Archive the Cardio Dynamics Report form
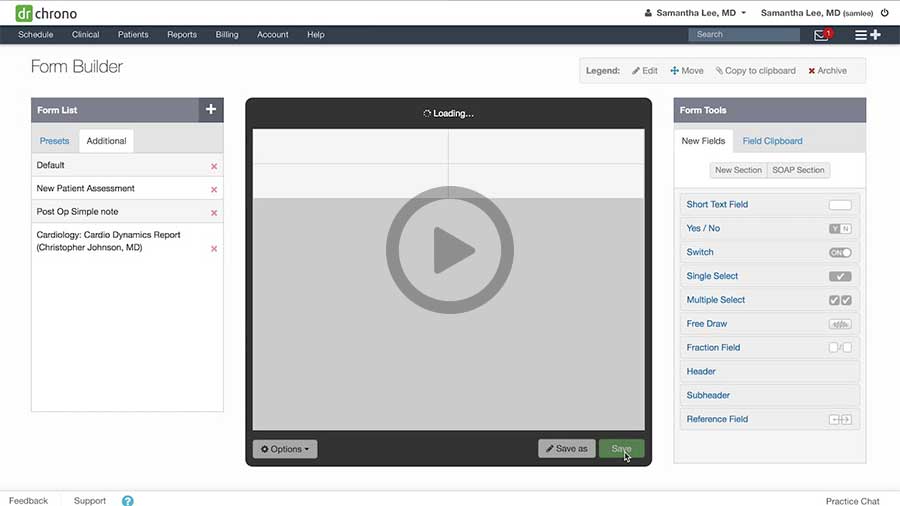The height and width of the screenshot is (506, 900). (214, 248)
